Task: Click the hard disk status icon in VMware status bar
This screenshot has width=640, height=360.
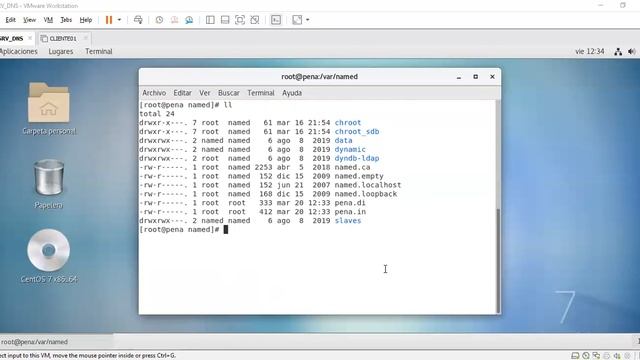Action: (x=575, y=356)
